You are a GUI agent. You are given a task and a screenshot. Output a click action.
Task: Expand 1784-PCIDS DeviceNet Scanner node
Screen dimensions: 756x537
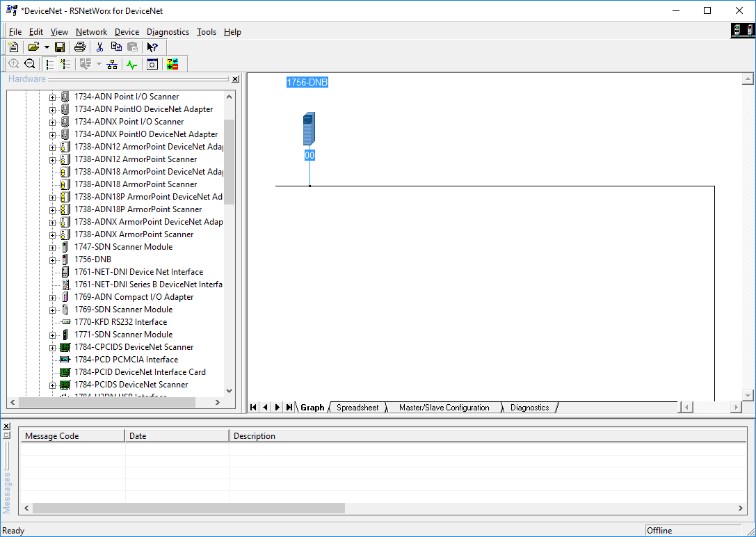coord(53,385)
